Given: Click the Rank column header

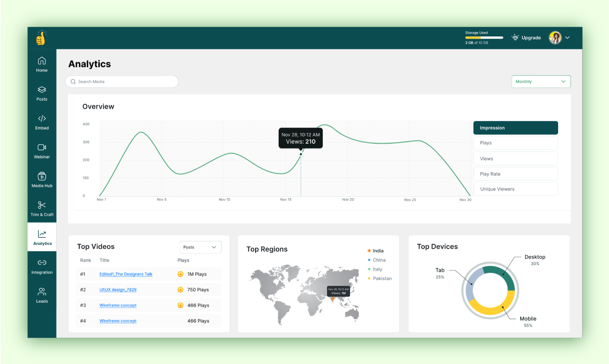Looking at the screenshot, I should coord(85,260).
